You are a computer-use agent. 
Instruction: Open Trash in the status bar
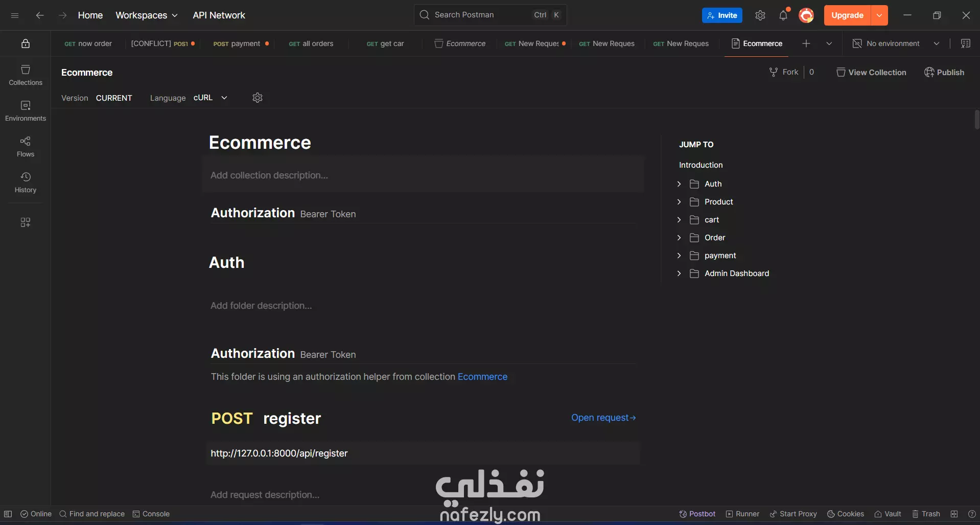click(x=926, y=514)
